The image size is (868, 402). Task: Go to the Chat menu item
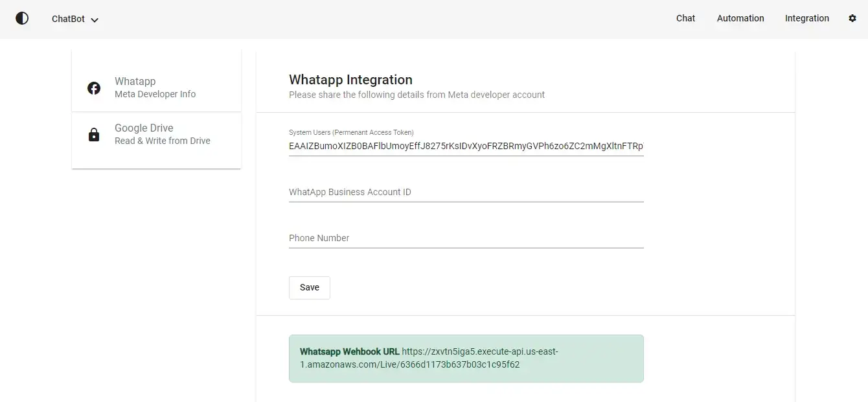[x=685, y=18]
